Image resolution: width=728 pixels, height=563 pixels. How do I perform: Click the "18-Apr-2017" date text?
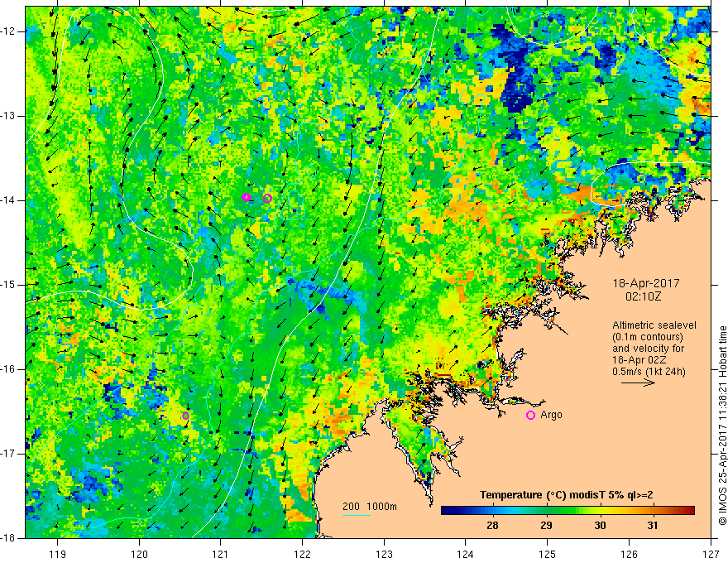tap(646, 283)
